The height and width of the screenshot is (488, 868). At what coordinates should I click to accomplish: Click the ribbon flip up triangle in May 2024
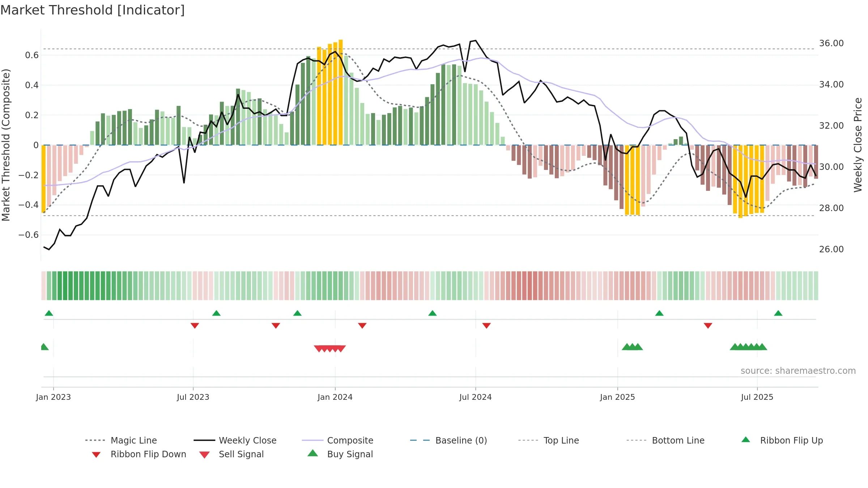click(x=433, y=313)
